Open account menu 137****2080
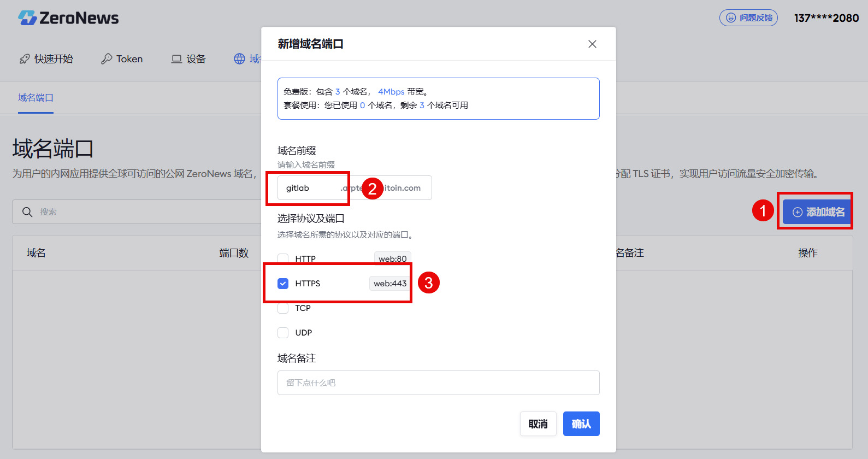868x459 pixels. [x=826, y=18]
